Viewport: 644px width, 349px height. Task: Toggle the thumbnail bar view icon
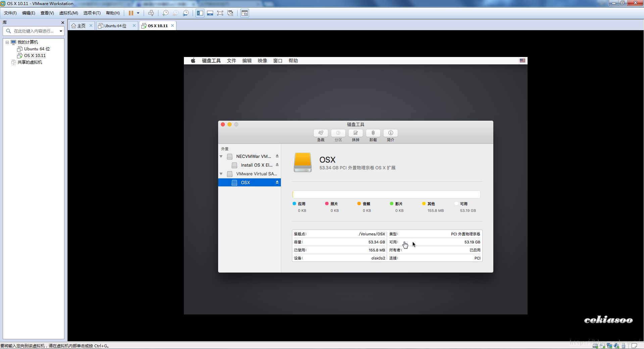pyautogui.click(x=210, y=13)
